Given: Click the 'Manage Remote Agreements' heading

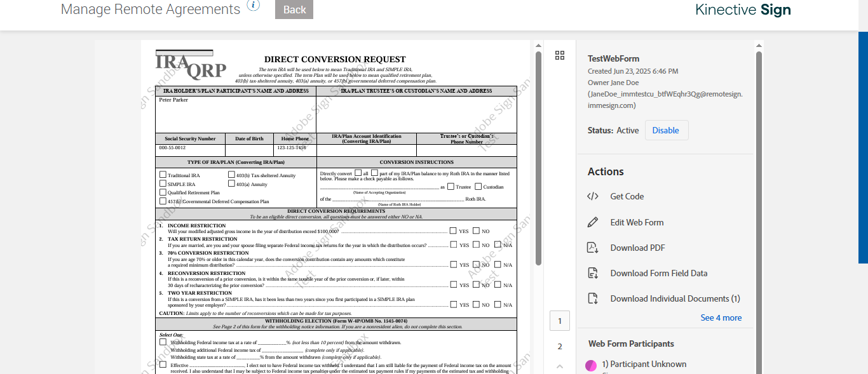Looking at the screenshot, I should pyautogui.click(x=151, y=9).
